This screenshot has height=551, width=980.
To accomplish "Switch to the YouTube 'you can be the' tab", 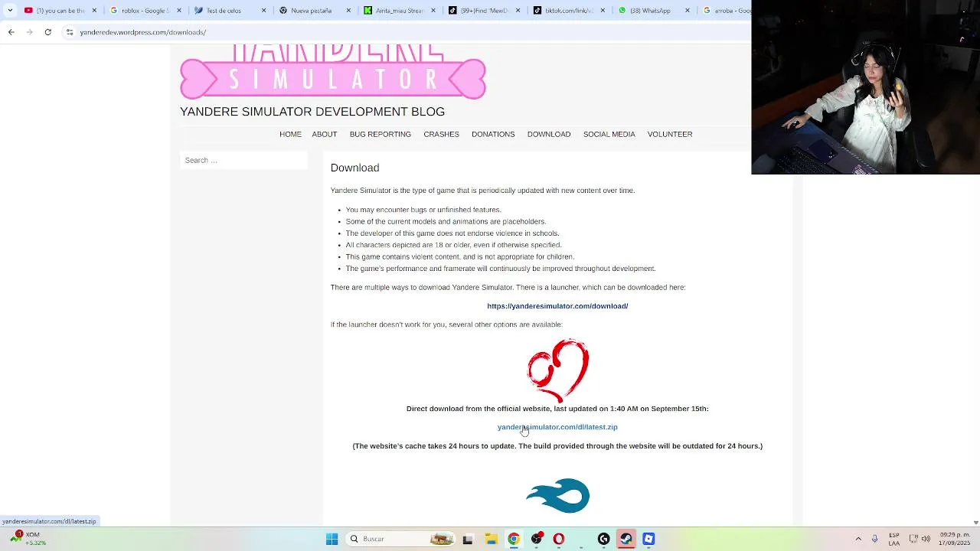I will coord(59,11).
